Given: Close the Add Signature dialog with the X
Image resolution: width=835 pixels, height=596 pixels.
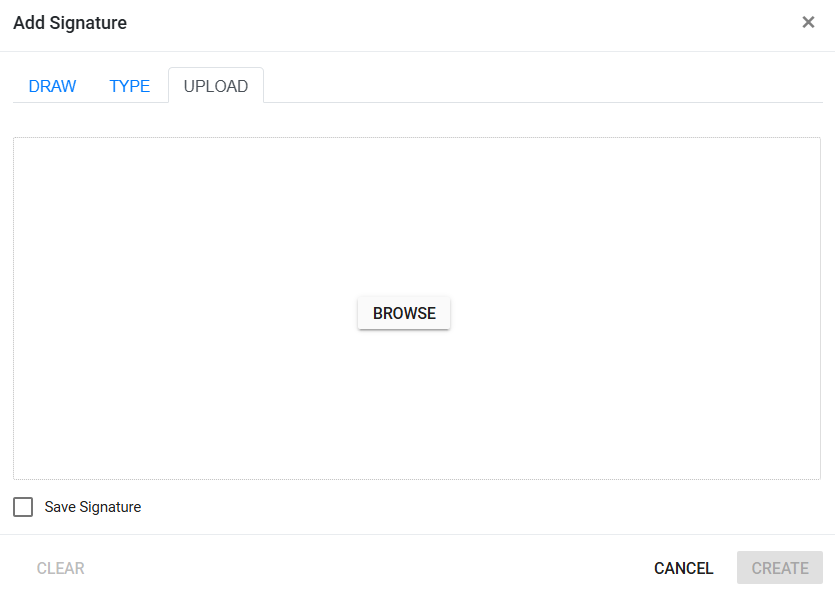Looking at the screenshot, I should tap(808, 21).
